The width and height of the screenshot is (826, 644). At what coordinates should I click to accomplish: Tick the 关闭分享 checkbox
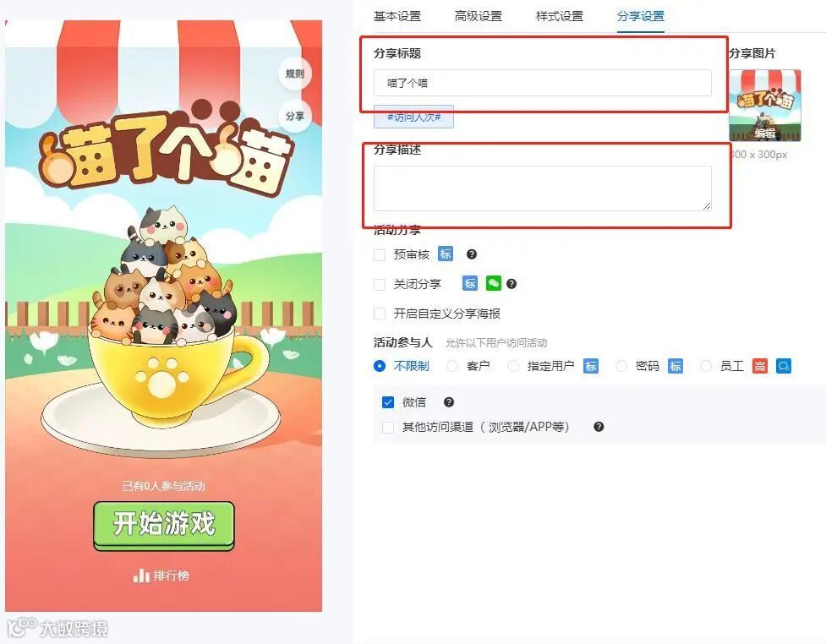pyautogui.click(x=380, y=284)
